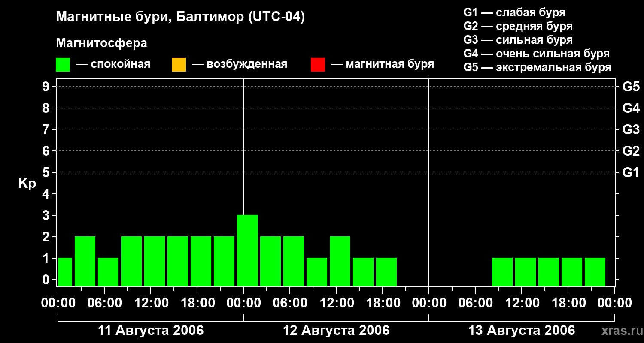644x343 pixels.
Task: Click the '12:00' time label under 11 August
Action: tap(151, 303)
